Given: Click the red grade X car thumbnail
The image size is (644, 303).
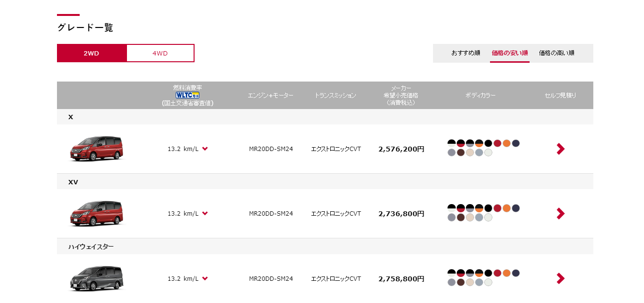Looking at the screenshot, I should coord(96,148).
